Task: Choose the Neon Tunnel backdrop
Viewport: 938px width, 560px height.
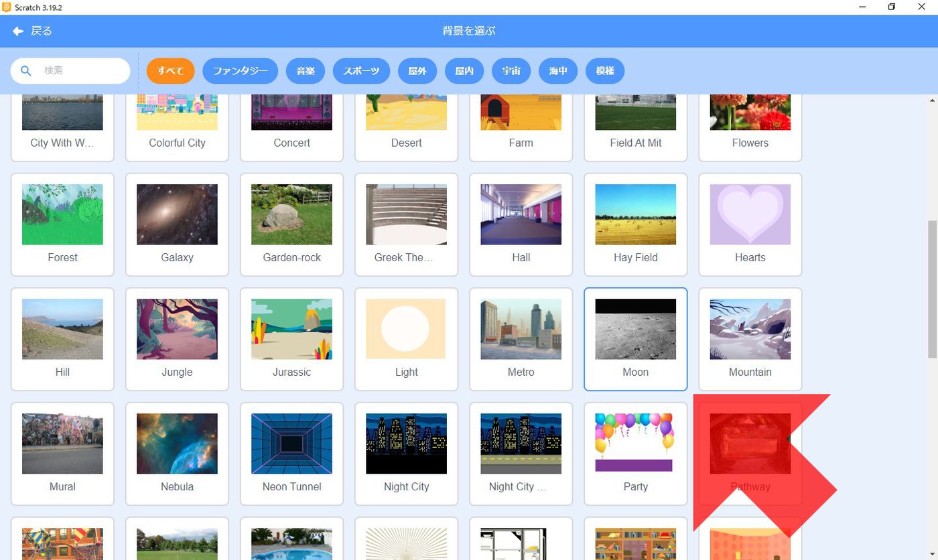Action: 291,453
